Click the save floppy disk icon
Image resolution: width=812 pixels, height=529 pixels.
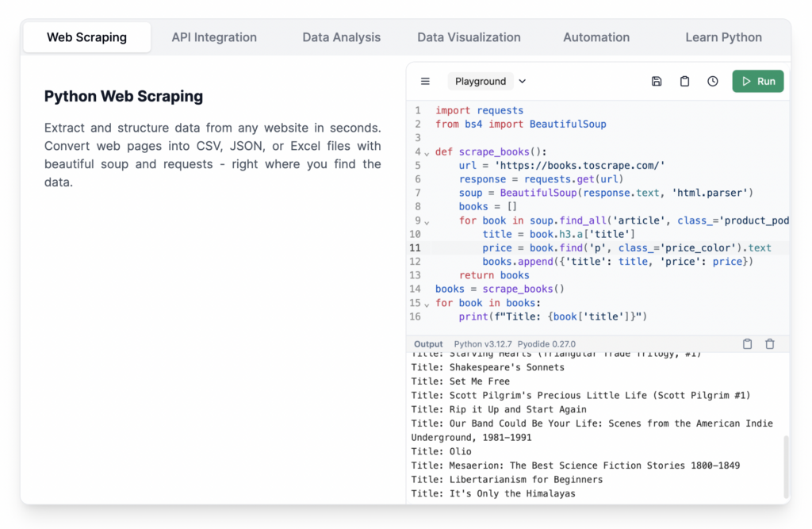click(657, 81)
